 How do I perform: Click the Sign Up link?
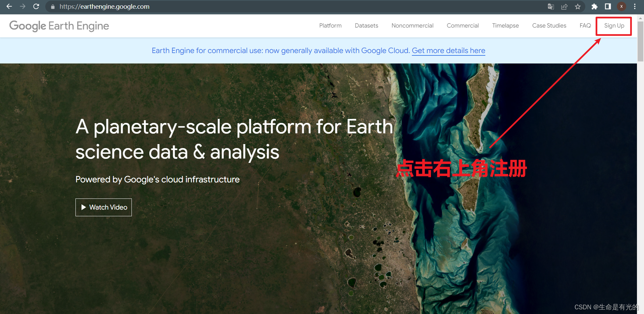pos(614,26)
